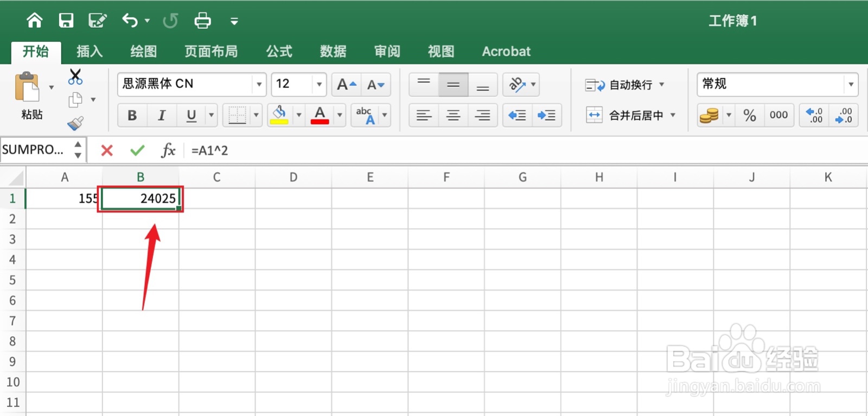This screenshot has height=416, width=868.
Task: Cut selection with scissors icon
Action: (75, 77)
